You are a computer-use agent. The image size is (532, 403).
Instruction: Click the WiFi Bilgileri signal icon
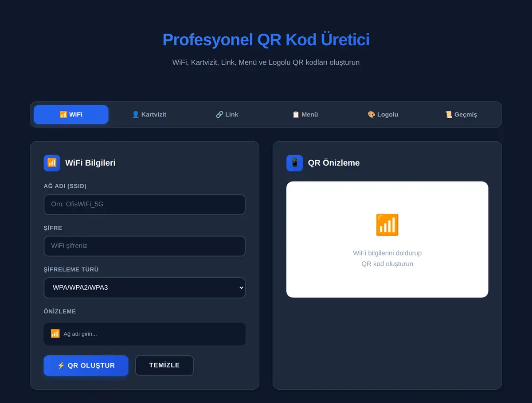pos(52,163)
